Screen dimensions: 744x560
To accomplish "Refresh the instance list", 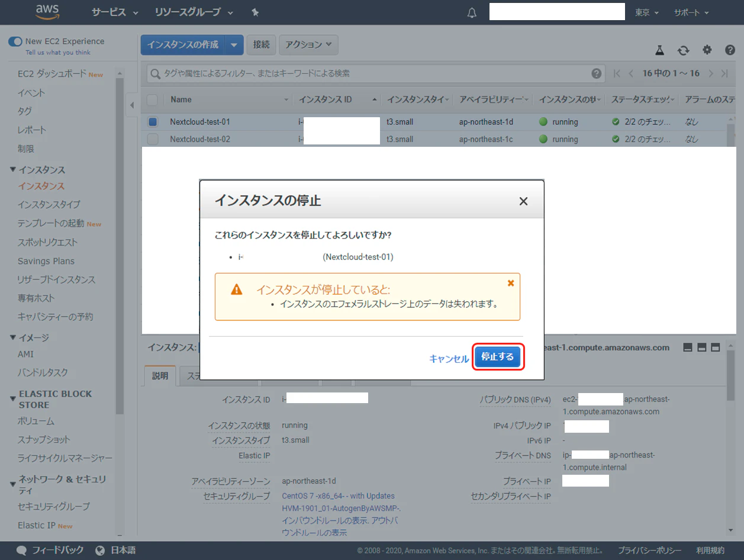I will pos(684,50).
